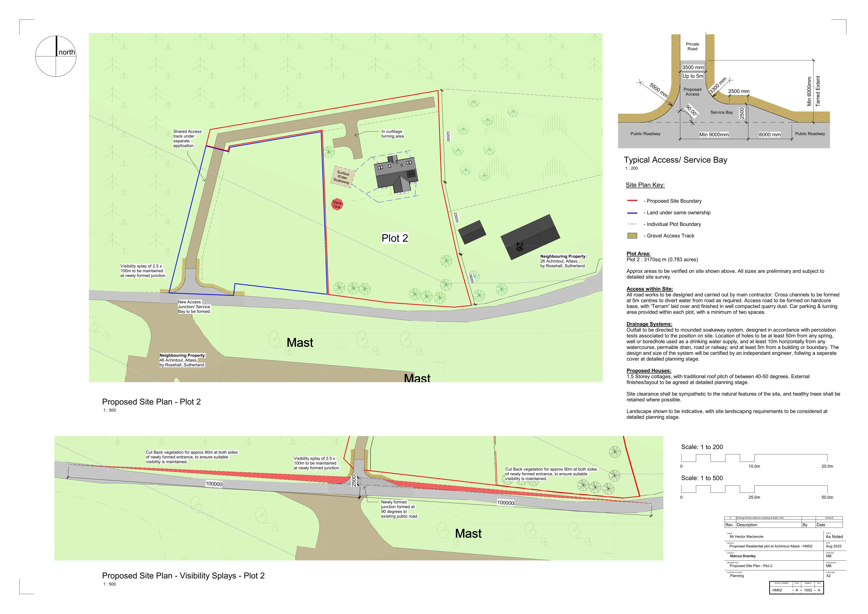Click the Gravel Access Track key swatch
868x614 pixels.
pyautogui.click(x=632, y=235)
